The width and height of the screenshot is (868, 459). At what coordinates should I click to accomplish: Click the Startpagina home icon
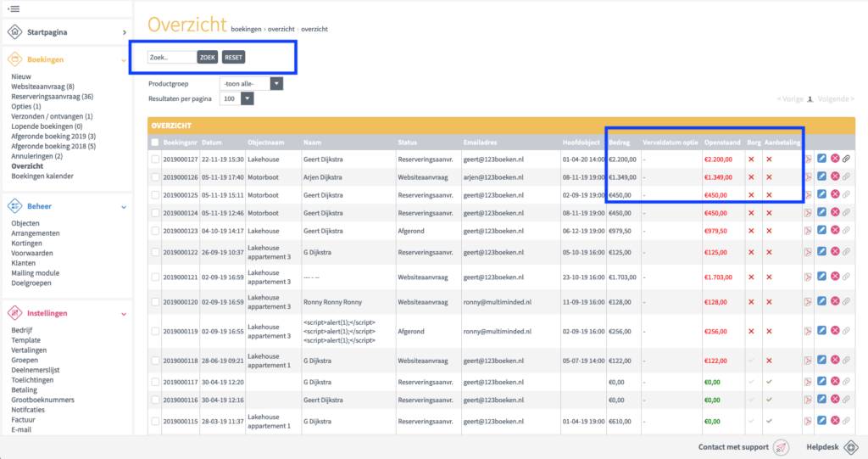tap(15, 32)
